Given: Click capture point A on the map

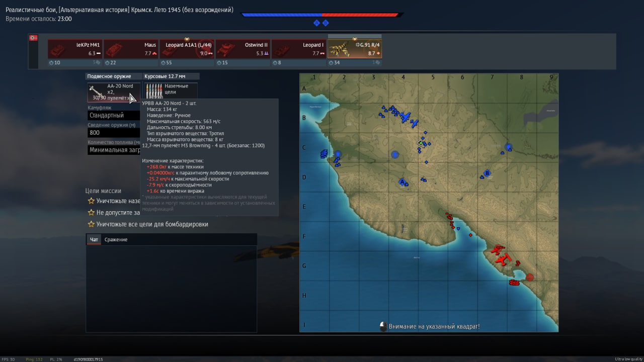Looking at the screenshot, I should coord(402,182).
